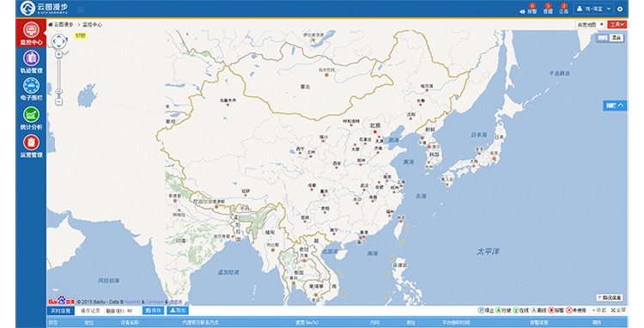Viewport: 644px width, 328px height.
Task: Click the 监控中心 breadcrumb item
Action: pyautogui.click(x=92, y=25)
